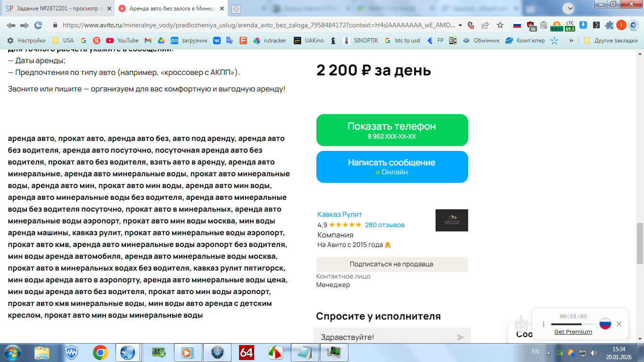
Task: Open the Google Translate bookmark icon
Action: pos(230,41)
